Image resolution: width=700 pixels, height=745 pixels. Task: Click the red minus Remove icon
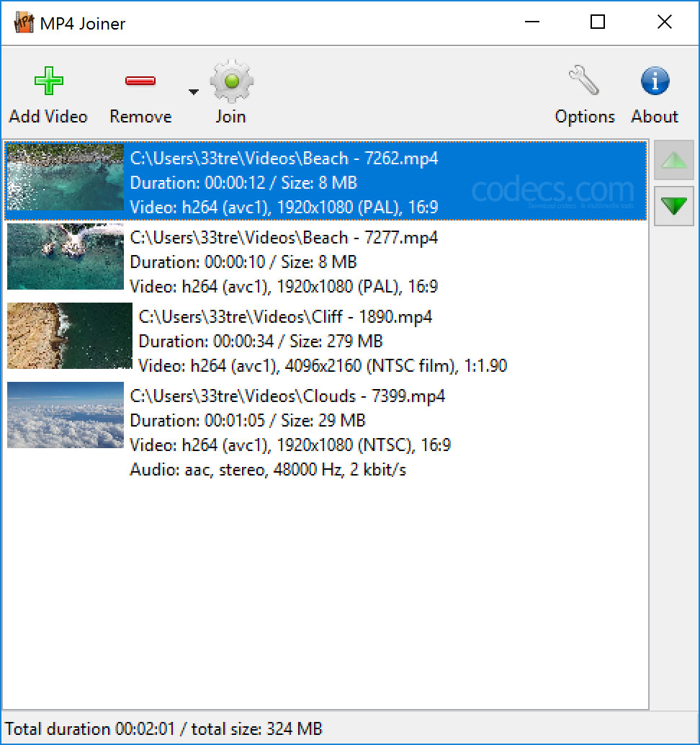(x=140, y=81)
